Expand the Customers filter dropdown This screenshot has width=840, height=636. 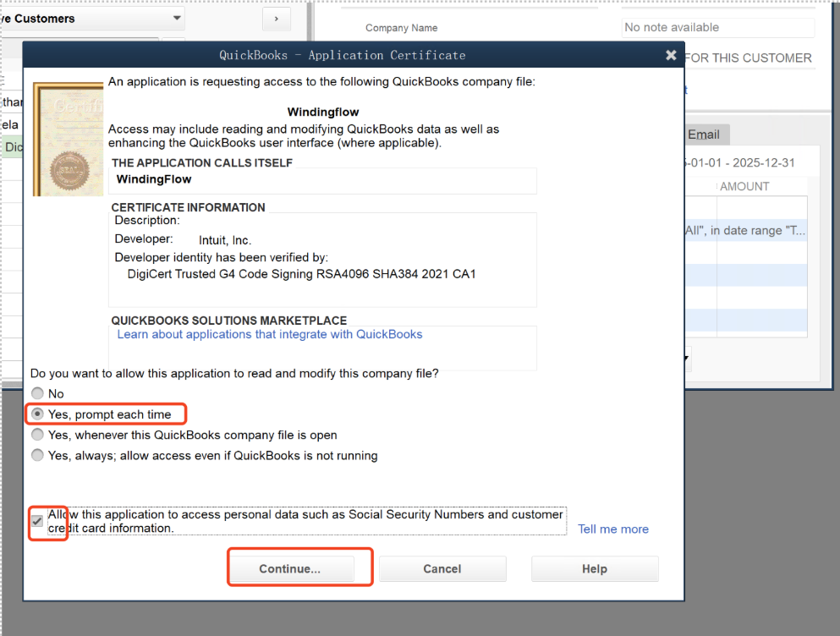click(177, 19)
